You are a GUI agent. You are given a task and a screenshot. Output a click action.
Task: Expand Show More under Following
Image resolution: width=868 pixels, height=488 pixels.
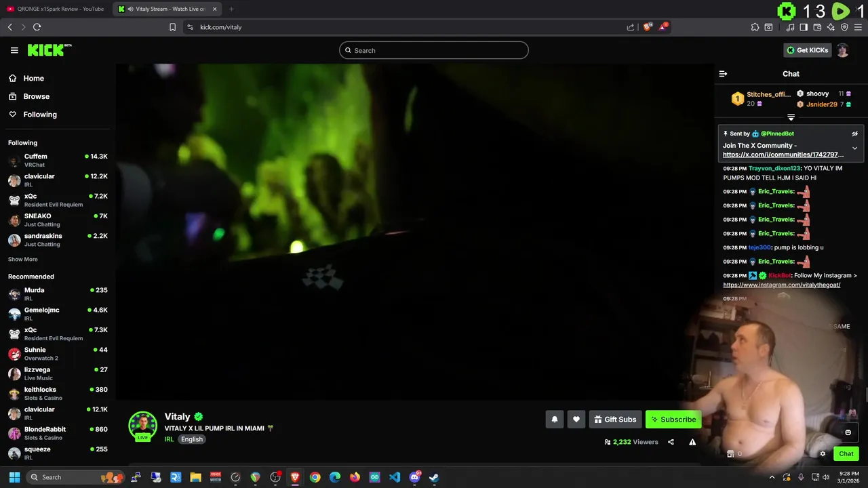pos(23,260)
